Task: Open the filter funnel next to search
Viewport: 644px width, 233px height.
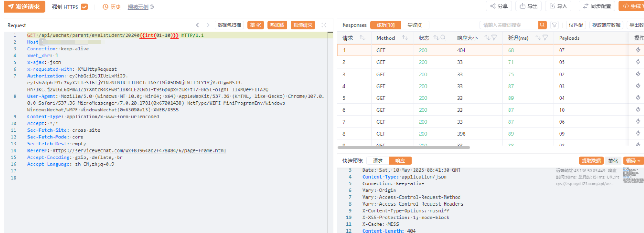Action: click(x=554, y=25)
